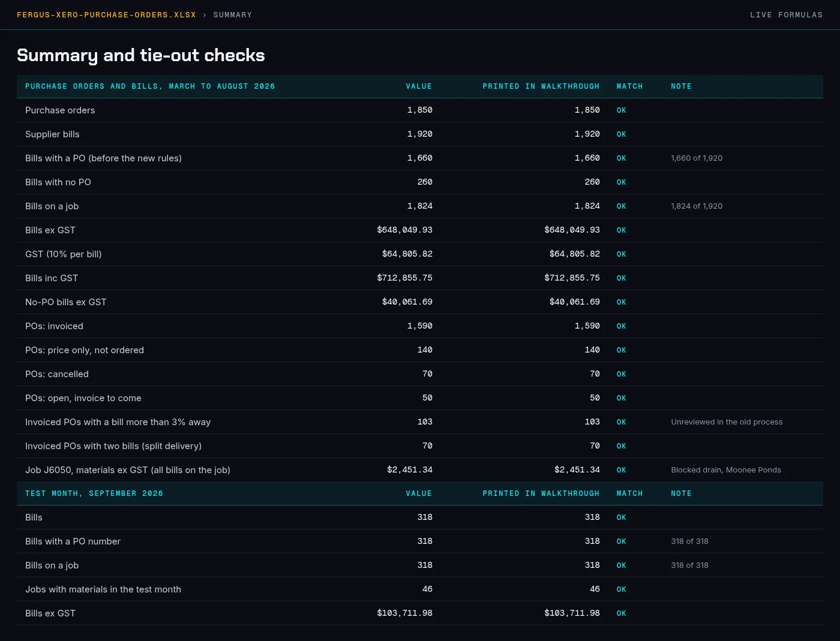This screenshot has width=840, height=641.
Task: Select the 'Purchase orders' row label
Action: [x=60, y=110]
